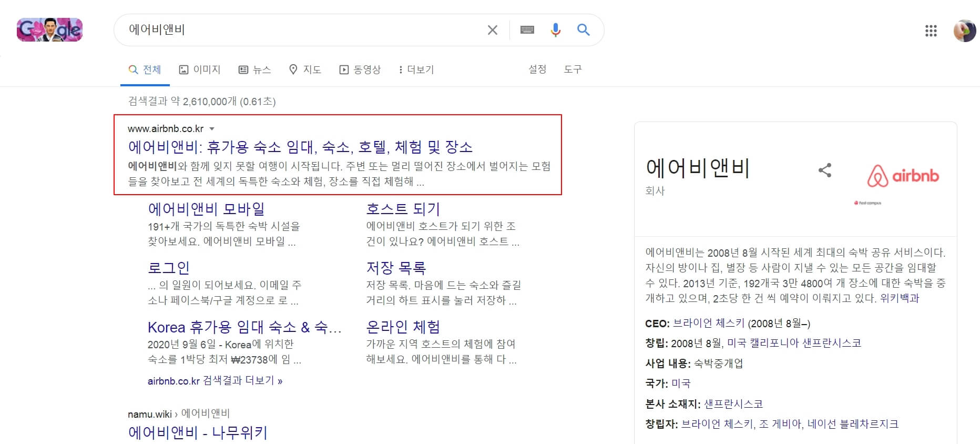The height and width of the screenshot is (444, 980).
Task: Open the Korea 휴가용 임대 숙소 sitelink
Action: [244, 327]
